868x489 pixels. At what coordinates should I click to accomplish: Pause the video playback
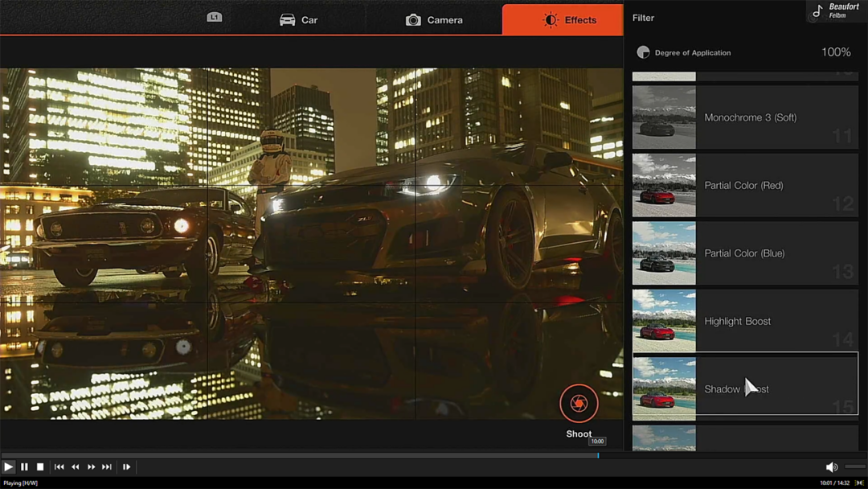click(24, 466)
